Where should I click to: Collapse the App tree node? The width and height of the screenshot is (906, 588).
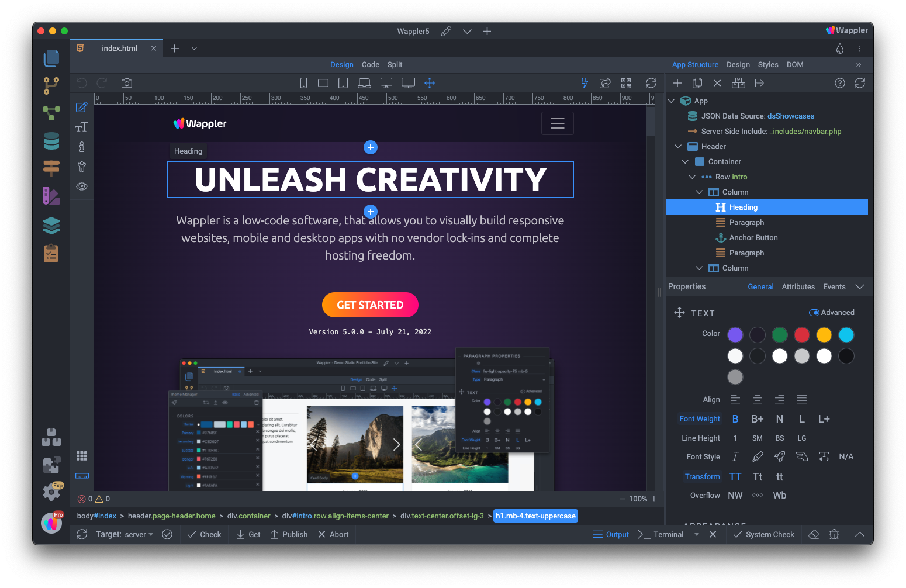click(x=672, y=101)
